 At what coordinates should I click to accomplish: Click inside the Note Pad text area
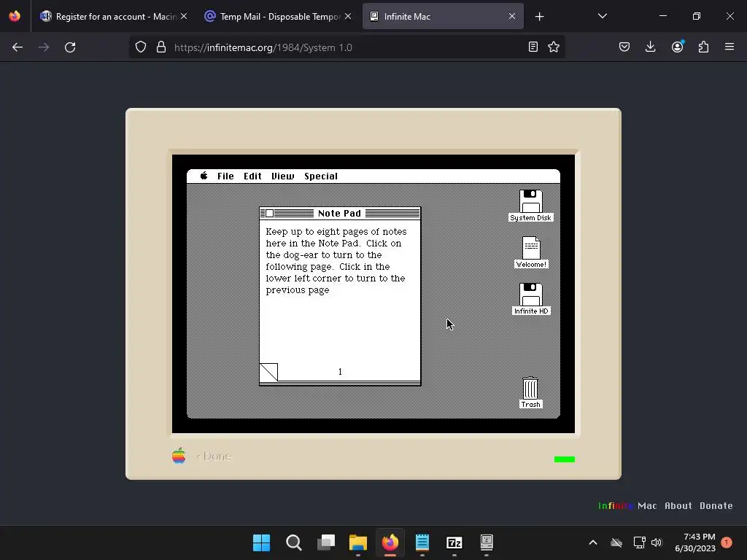click(340, 292)
